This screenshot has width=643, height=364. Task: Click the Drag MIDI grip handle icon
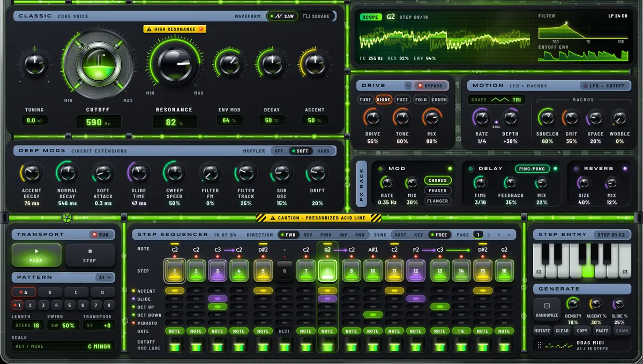[539, 345]
